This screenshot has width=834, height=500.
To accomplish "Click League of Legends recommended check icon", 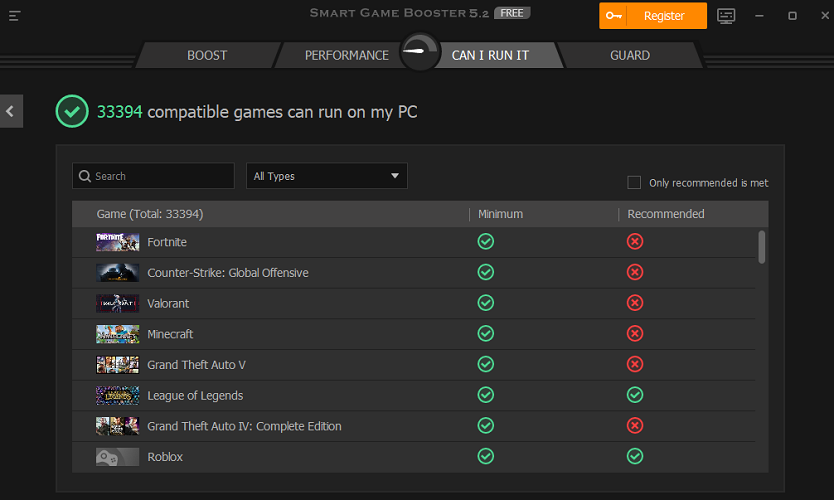I will (635, 395).
